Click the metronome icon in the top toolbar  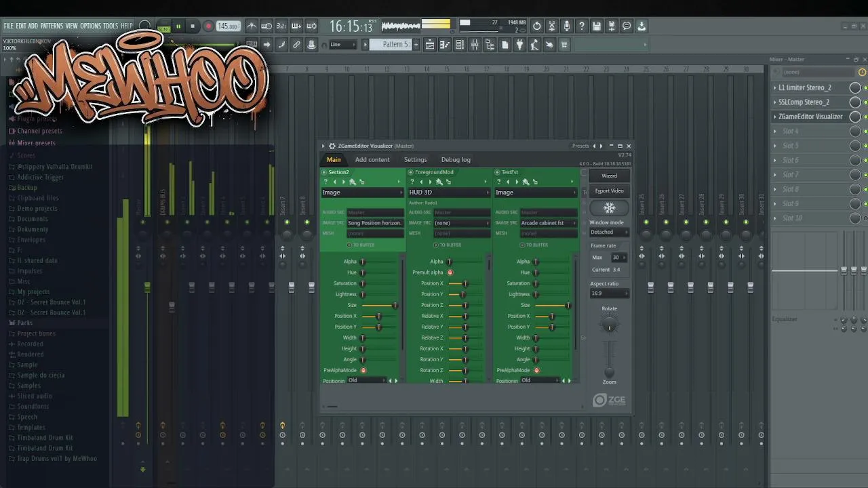[x=252, y=26]
